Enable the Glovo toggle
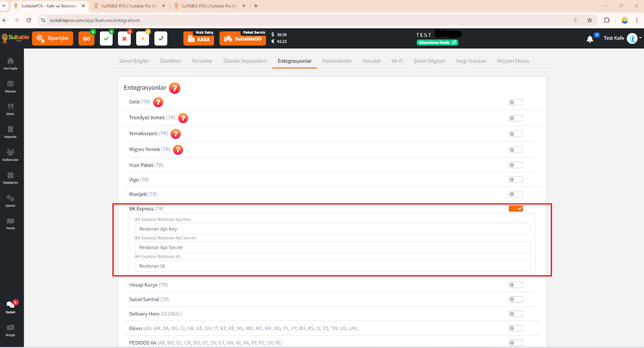Image resolution: width=644 pixels, height=348 pixels. coord(516,328)
